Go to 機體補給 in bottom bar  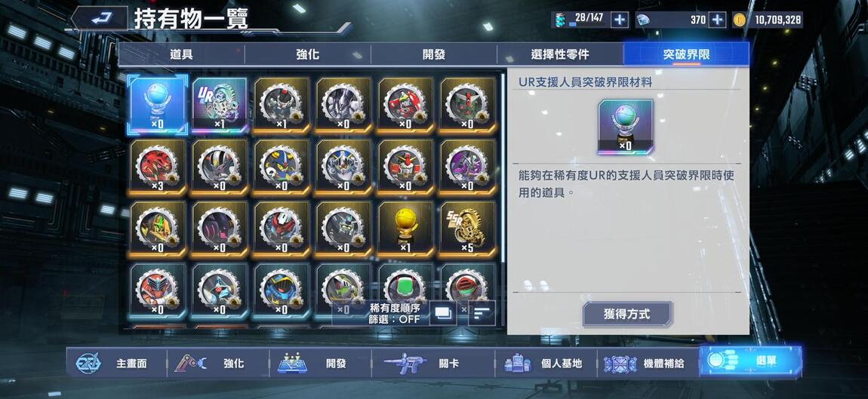pyautogui.click(x=645, y=364)
